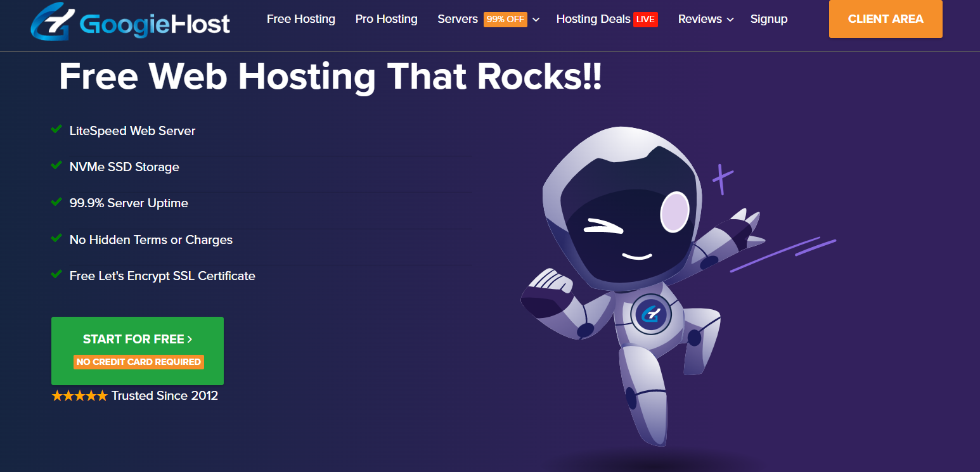Click the checkmark beside Free Let's Encrypt SSL
The width and height of the screenshot is (980, 472).
pos(56,275)
